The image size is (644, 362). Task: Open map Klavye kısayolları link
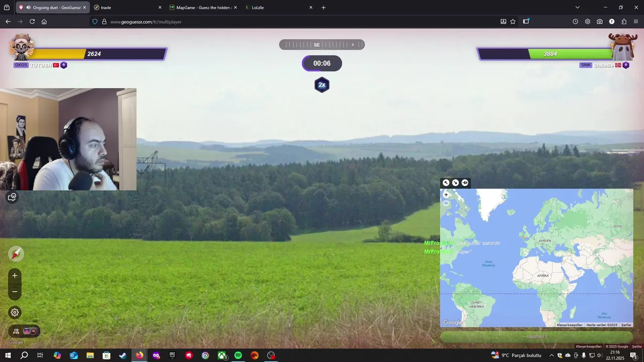tap(570, 325)
